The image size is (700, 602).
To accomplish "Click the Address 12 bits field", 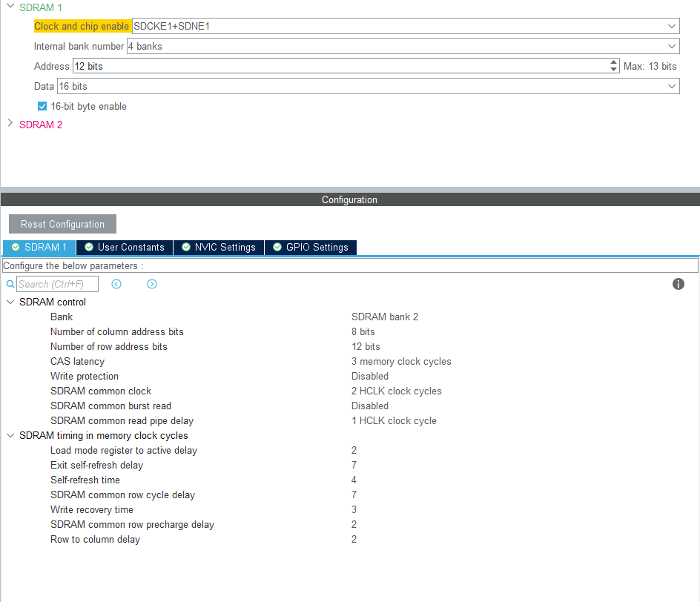I will (x=341, y=66).
